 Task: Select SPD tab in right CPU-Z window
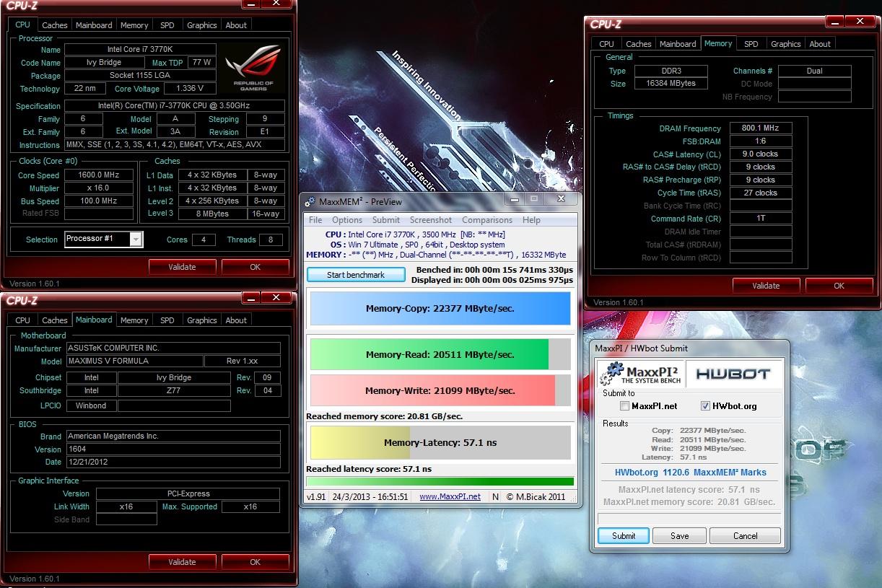(751, 44)
